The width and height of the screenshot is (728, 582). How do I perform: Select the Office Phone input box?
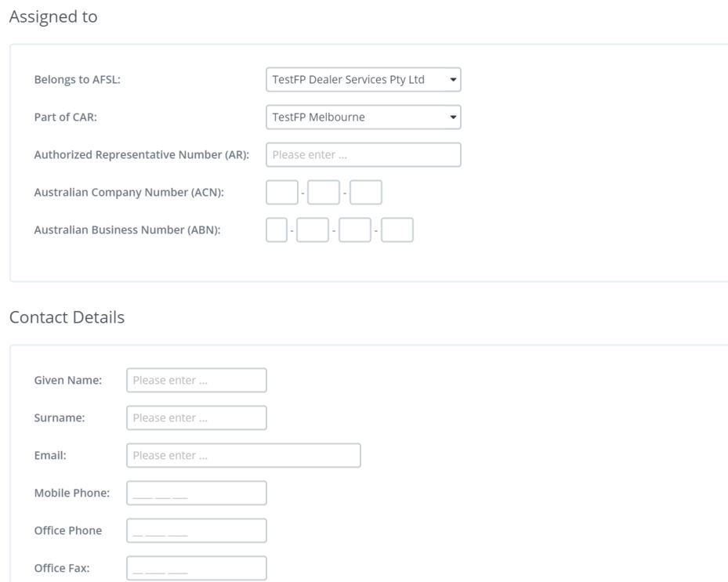[x=196, y=531]
